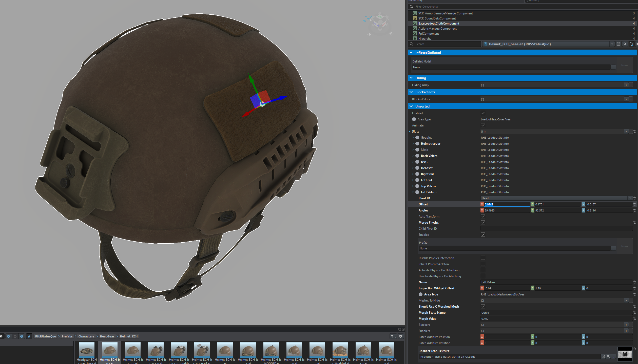Expand the Helmet cover slot
Image resolution: width=638 pixels, height=364 pixels.
413,144
